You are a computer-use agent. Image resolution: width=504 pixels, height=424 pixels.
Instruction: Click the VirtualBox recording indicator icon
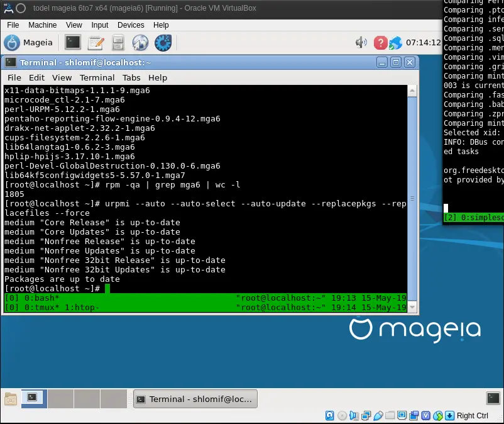click(414, 416)
